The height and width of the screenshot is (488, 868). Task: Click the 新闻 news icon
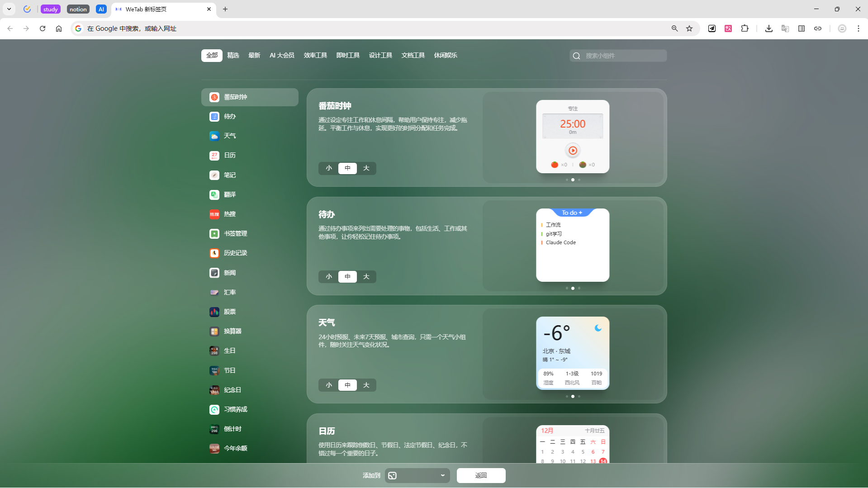tap(214, 273)
